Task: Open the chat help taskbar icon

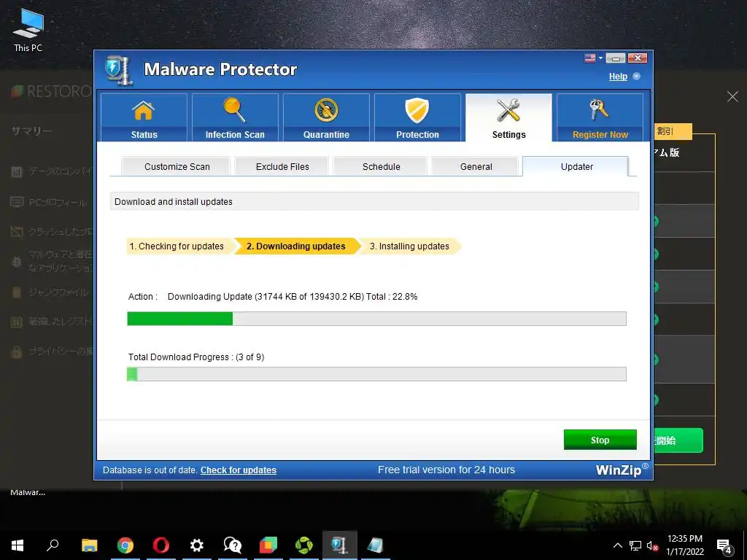Action: pos(233,545)
